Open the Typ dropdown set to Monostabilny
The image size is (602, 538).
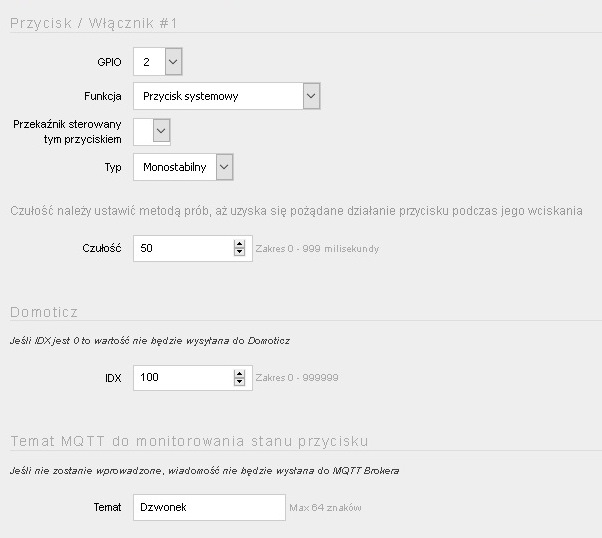pos(183,167)
